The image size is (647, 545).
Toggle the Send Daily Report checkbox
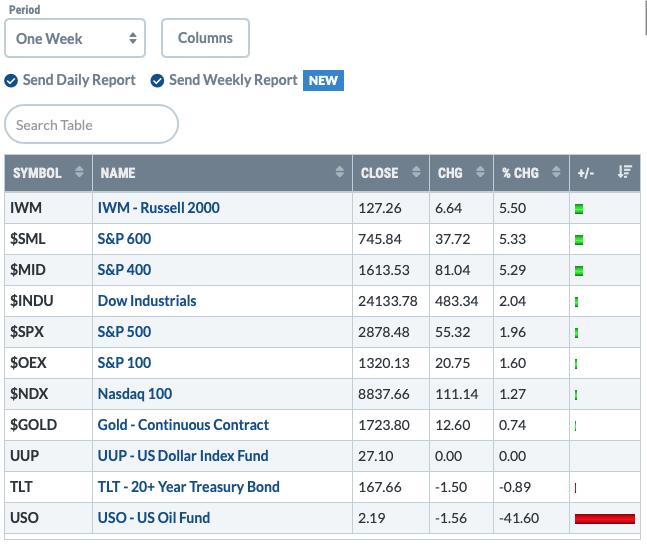[11, 80]
